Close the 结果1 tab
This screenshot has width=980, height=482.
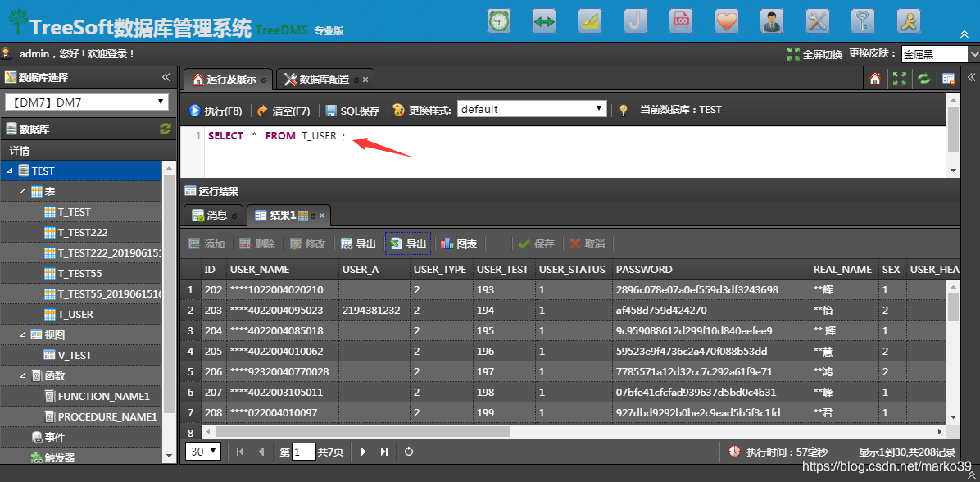[322, 216]
